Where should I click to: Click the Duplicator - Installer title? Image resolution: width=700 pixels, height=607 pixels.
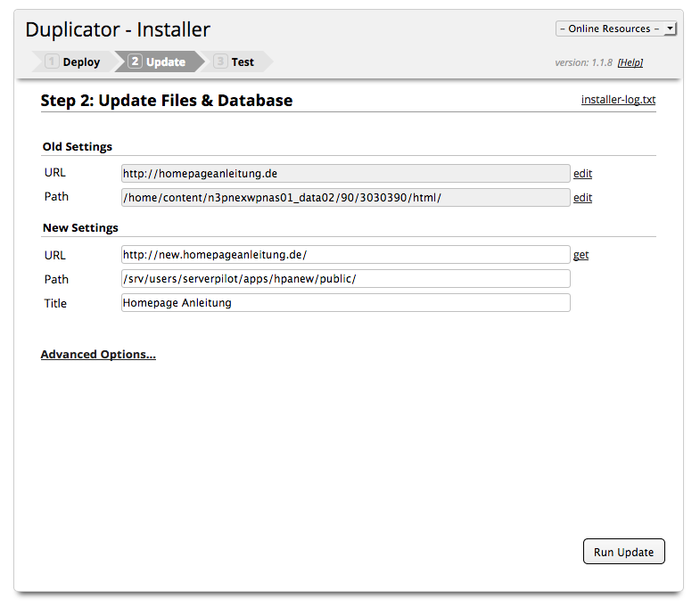point(118,30)
